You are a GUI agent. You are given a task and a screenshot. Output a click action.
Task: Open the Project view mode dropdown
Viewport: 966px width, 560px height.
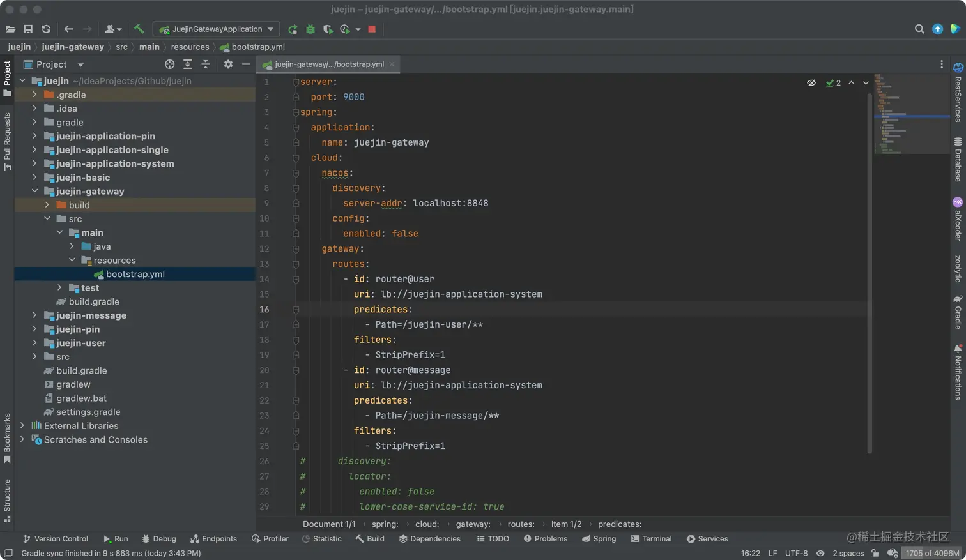[x=80, y=64]
